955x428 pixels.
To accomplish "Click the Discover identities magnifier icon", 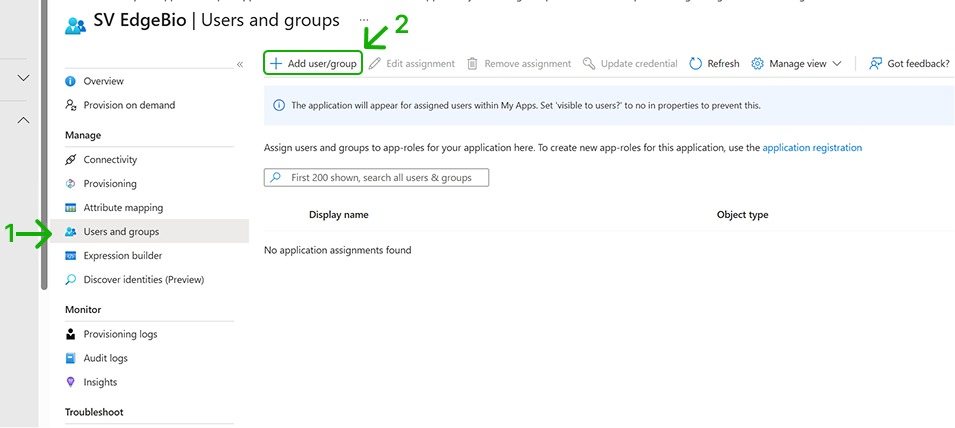I will tap(70, 279).
